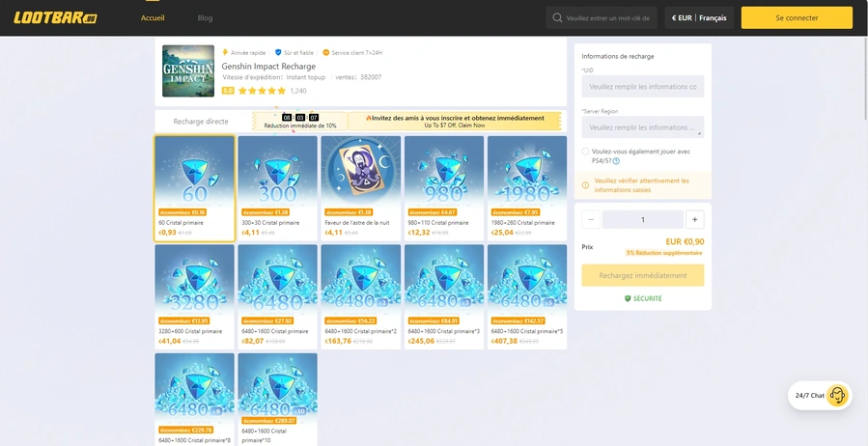Click the Rechargez immédiatement button
This screenshot has width=868, height=446.
coord(643,275)
